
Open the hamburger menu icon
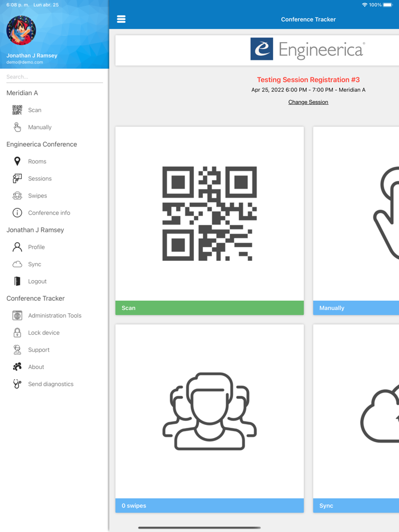(121, 19)
